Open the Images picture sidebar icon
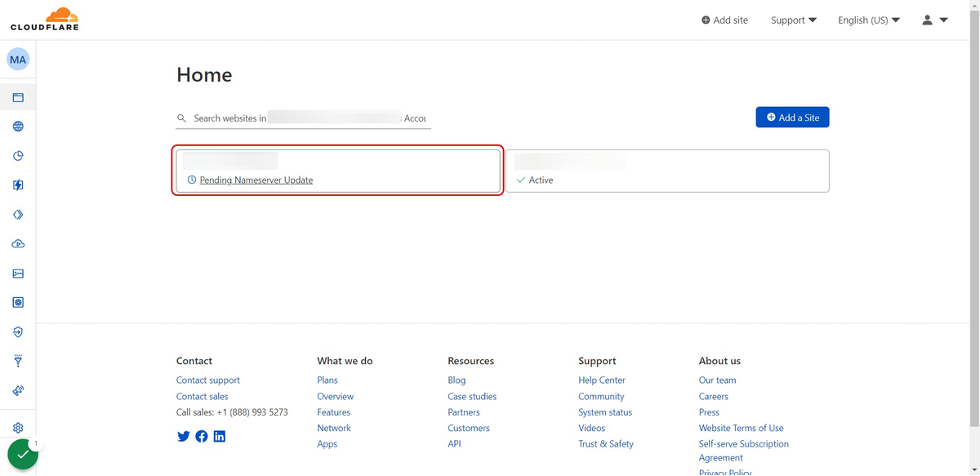Screen dimensions: 980x476 (18, 274)
